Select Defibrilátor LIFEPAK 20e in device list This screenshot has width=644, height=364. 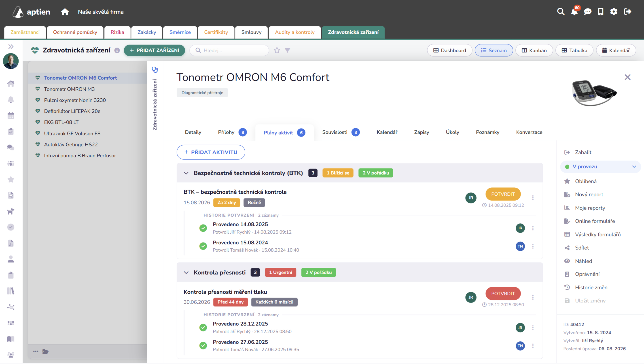tap(72, 111)
